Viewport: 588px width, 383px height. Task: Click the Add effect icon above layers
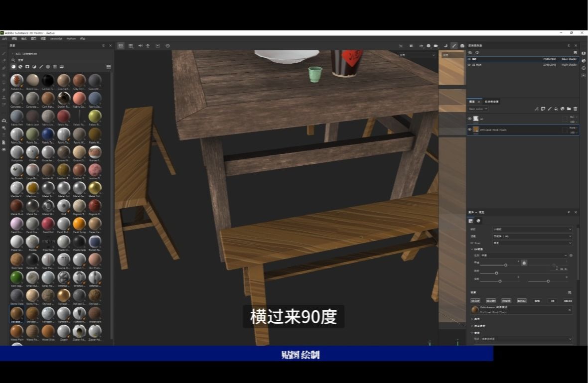(x=536, y=109)
